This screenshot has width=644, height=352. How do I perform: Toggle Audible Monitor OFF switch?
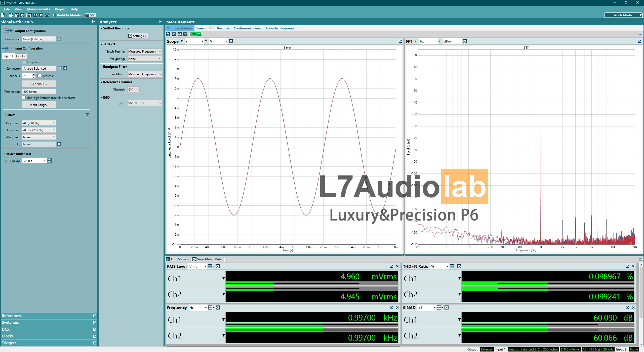[90, 15]
